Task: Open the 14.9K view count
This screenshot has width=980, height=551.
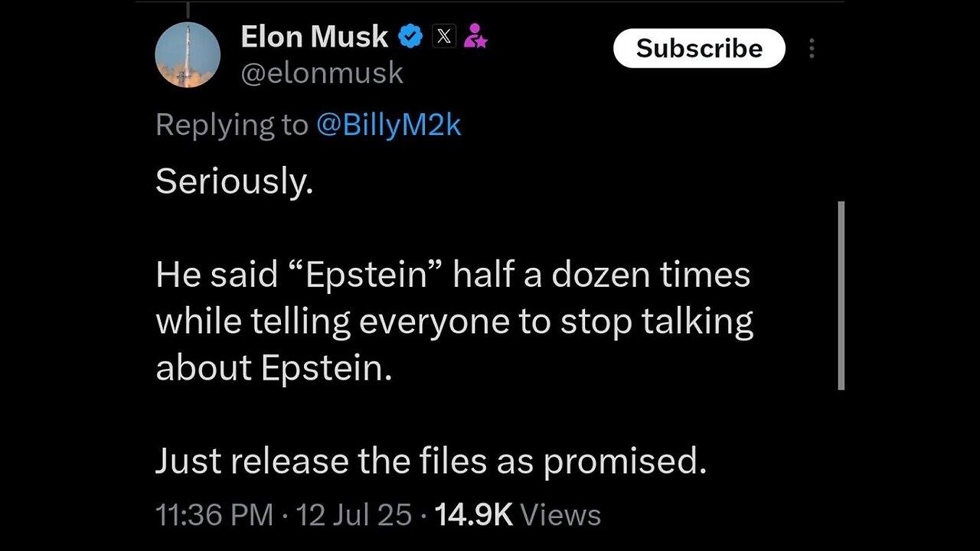Action: click(473, 515)
